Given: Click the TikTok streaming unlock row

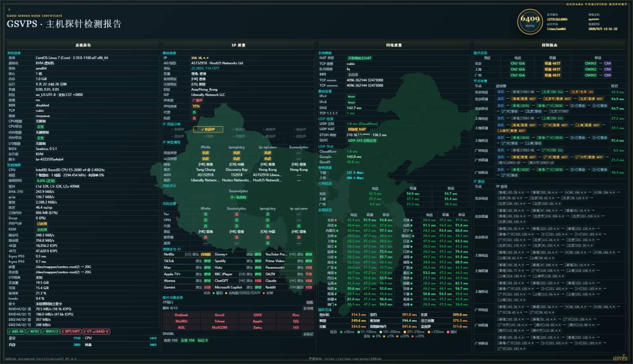Looking at the screenshot, I should 187,261.
